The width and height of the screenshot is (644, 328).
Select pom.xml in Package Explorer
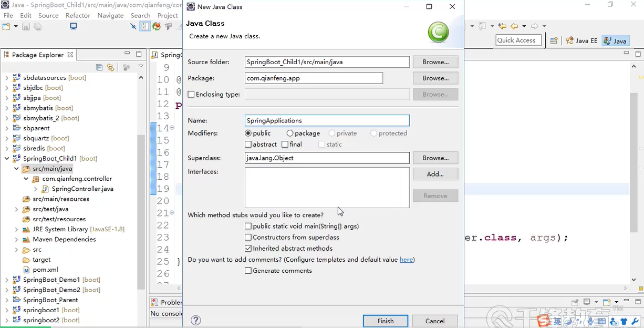[45, 270]
